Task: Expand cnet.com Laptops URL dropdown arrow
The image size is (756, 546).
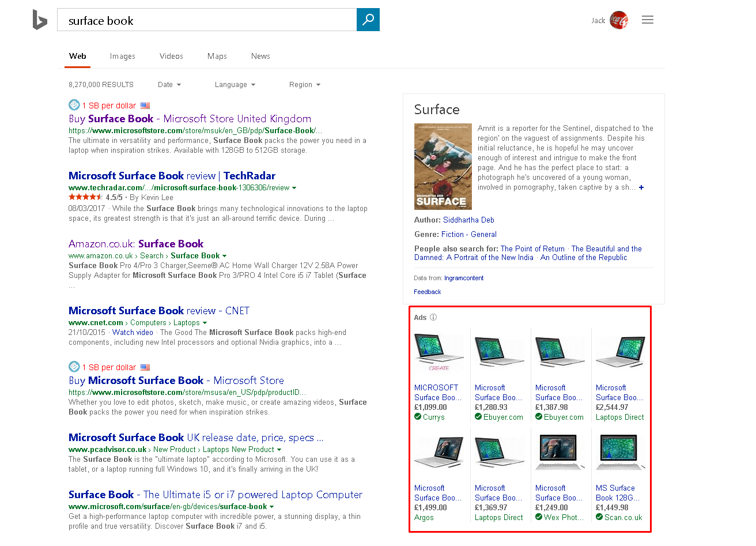Action: [x=205, y=323]
